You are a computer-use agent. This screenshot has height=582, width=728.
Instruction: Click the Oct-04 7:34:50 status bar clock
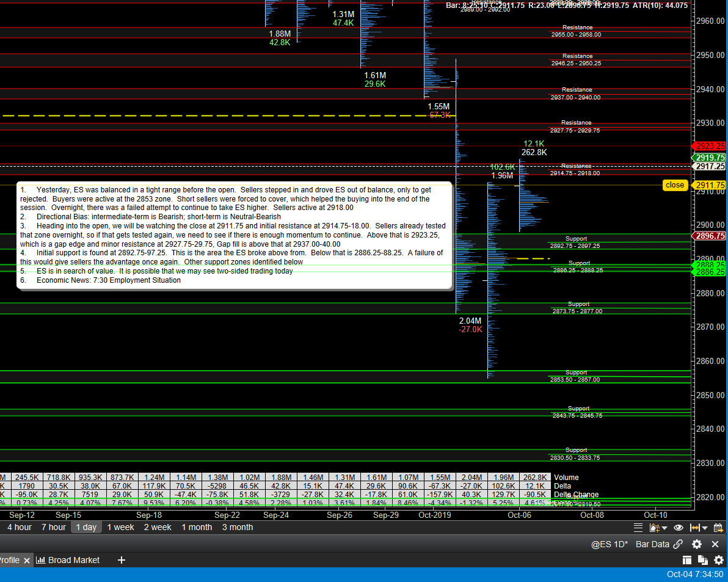(x=695, y=574)
